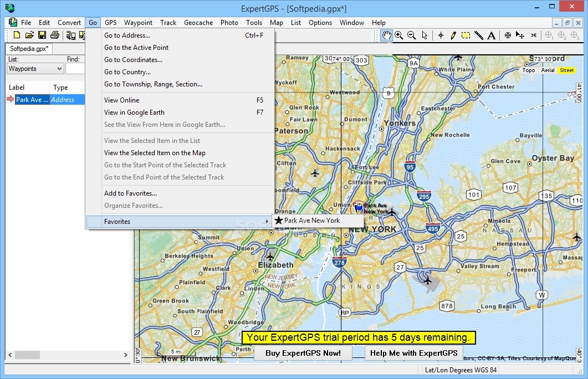Click the ExpertGPS globe icon in title bar
Screen dimensions: 588x379
10,7
